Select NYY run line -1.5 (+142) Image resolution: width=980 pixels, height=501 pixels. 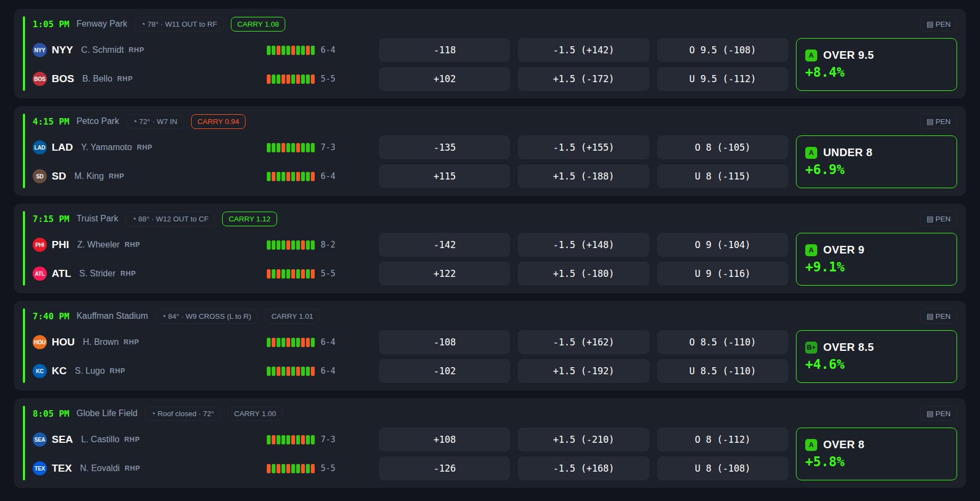pyautogui.click(x=583, y=50)
